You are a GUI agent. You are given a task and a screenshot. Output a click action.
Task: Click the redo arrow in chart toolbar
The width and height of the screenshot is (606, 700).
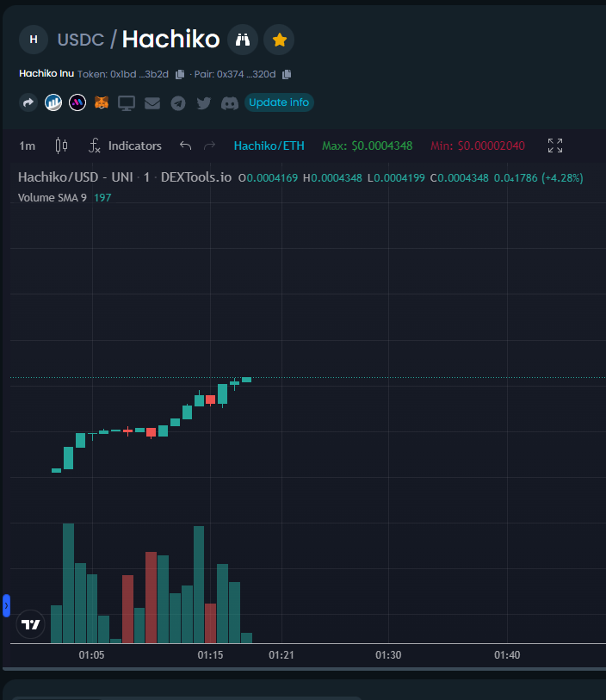(209, 146)
